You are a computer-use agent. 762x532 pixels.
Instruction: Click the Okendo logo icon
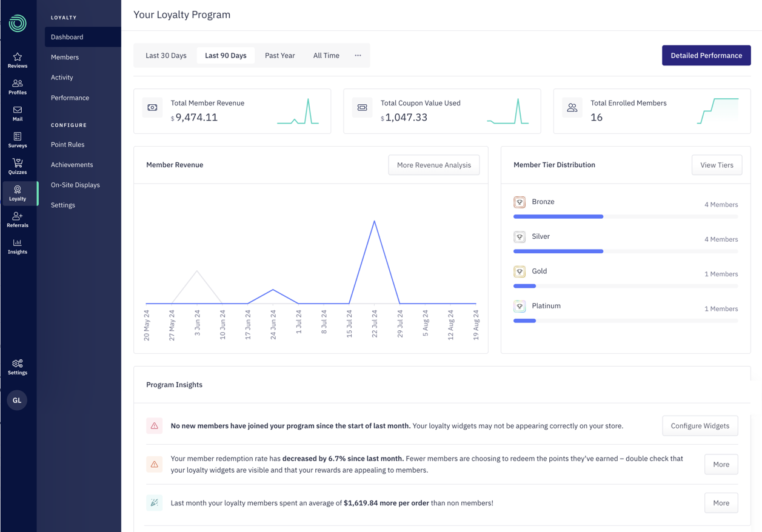(18, 23)
